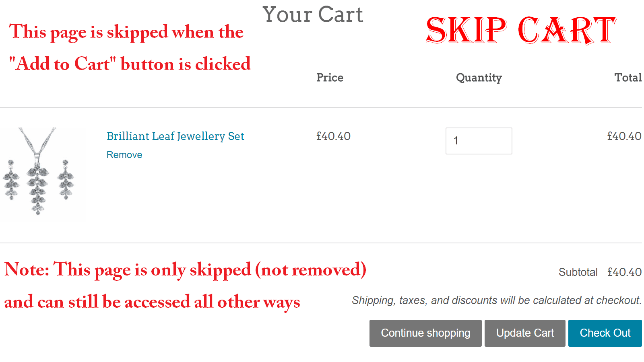Select Continue shopping
The width and height of the screenshot is (644, 362).
pyautogui.click(x=425, y=333)
